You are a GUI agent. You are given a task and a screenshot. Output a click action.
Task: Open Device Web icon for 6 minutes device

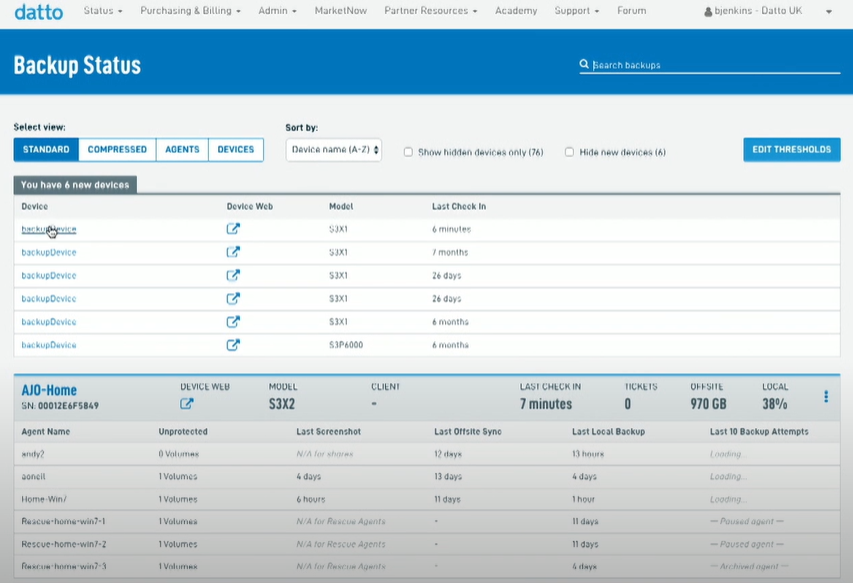[x=233, y=229]
